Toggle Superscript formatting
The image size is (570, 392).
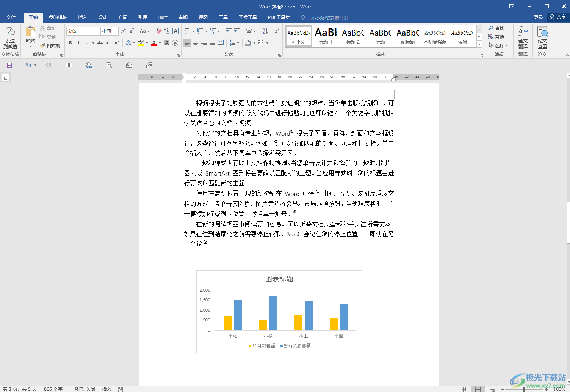[117, 43]
